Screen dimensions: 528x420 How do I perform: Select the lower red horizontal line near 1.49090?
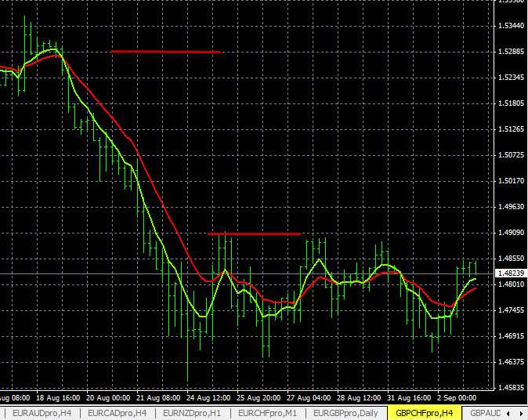[255, 234]
